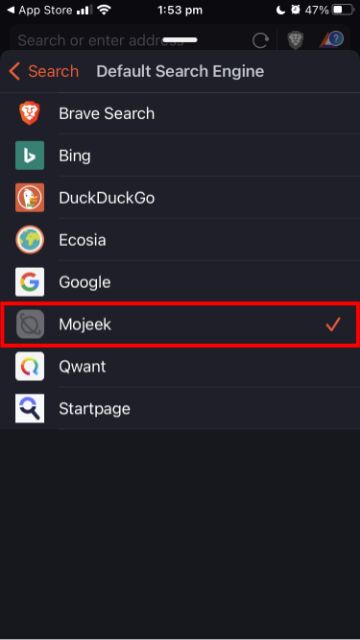Screen dimensions: 360x640
Task: Tap the Ecosia globe icon
Action: (x=29, y=240)
